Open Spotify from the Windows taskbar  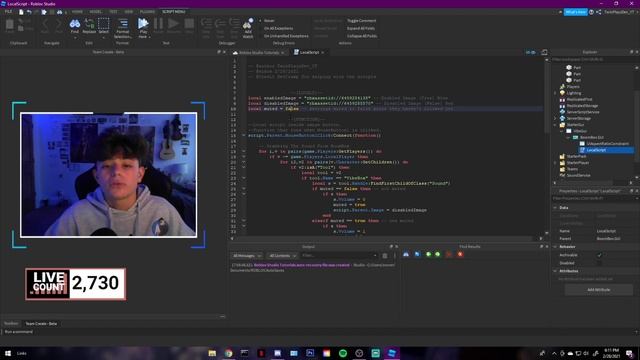pos(343,353)
